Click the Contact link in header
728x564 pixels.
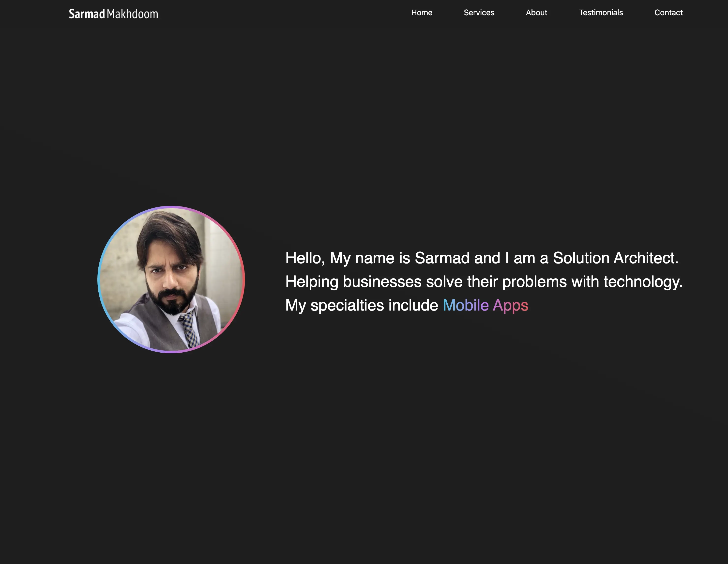pyautogui.click(x=668, y=13)
